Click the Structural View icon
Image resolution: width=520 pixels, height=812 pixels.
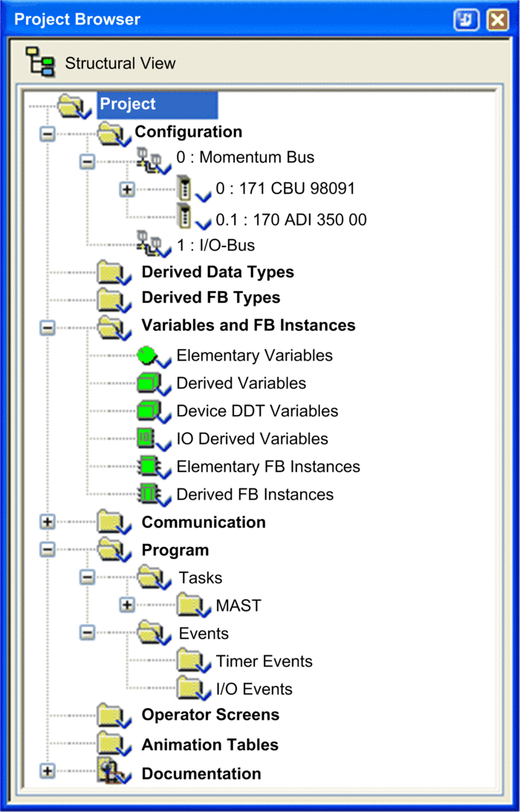click(x=41, y=62)
